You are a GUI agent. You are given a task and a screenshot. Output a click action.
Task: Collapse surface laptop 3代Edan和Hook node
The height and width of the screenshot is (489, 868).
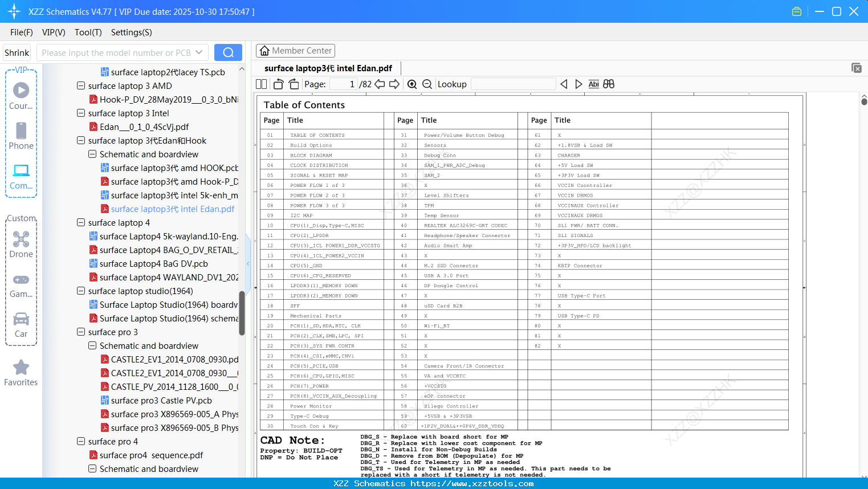(x=81, y=141)
